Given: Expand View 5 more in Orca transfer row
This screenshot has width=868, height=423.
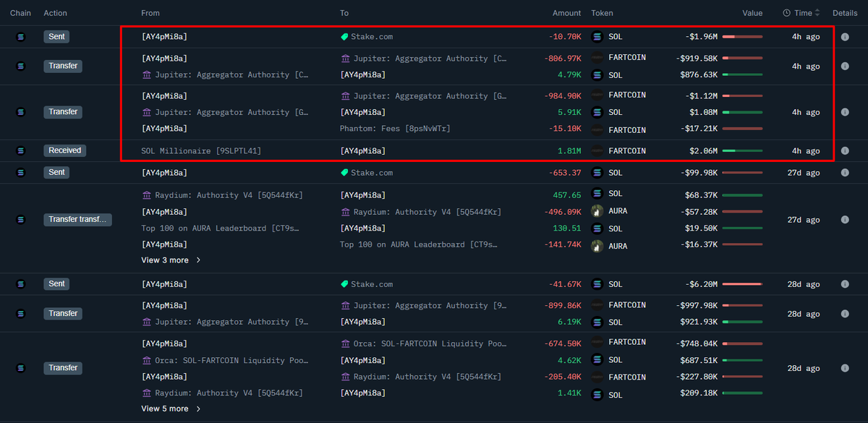Looking at the screenshot, I should [x=171, y=409].
